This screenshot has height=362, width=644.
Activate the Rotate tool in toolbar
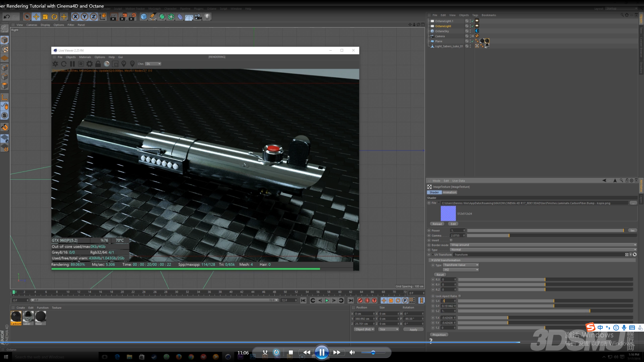click(x=54, y=17)
